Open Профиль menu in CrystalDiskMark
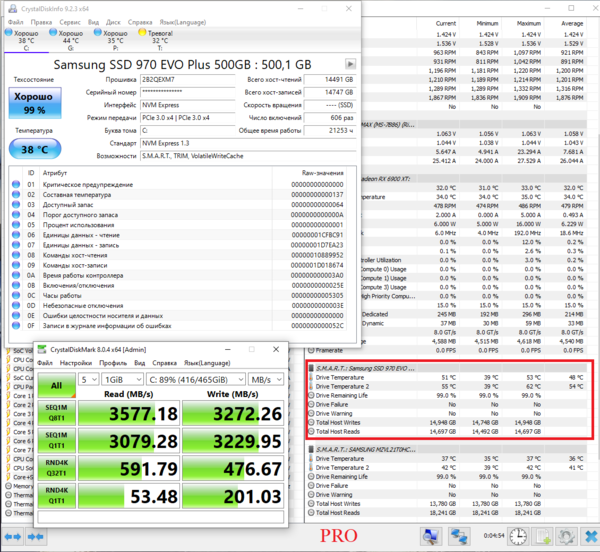This screenshot has width=600, height=552. coord(113,363)
